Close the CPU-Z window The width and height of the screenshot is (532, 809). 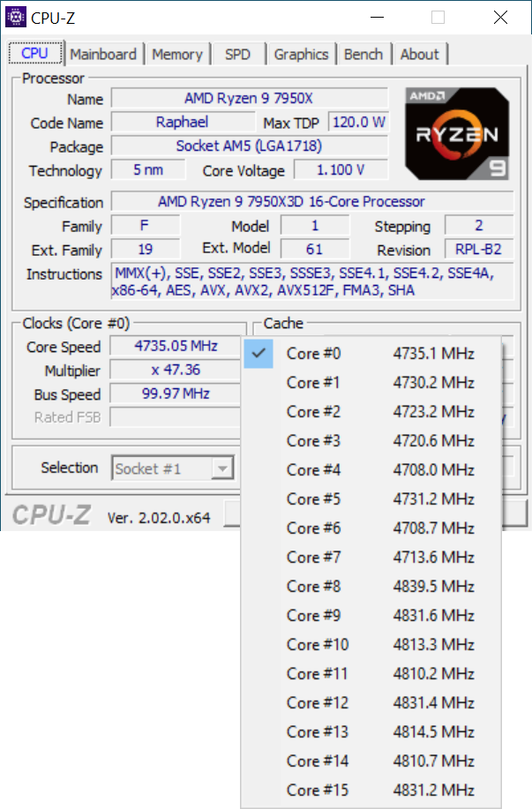point(500,17)
